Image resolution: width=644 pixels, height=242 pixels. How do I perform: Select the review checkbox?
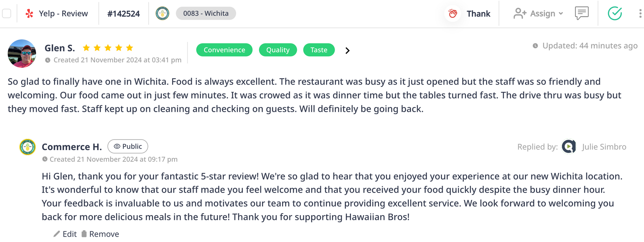tap(7, 13)
